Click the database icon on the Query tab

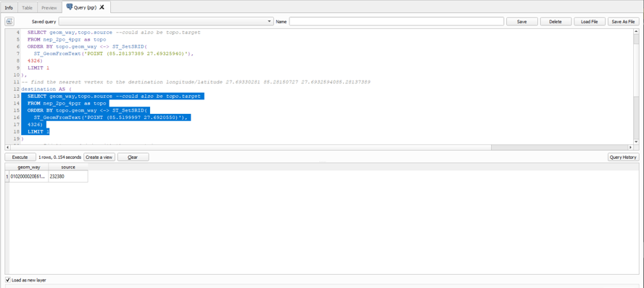69,7
